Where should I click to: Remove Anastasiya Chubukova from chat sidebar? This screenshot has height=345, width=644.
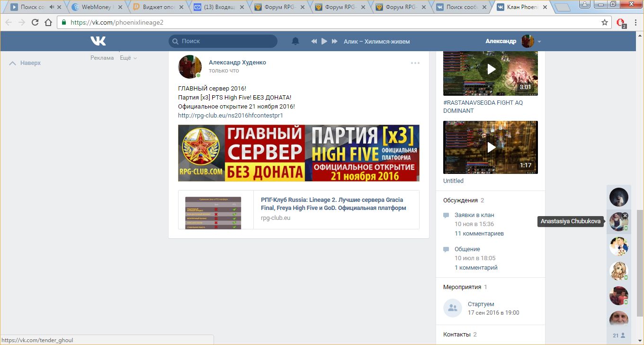tap(625, 216)
